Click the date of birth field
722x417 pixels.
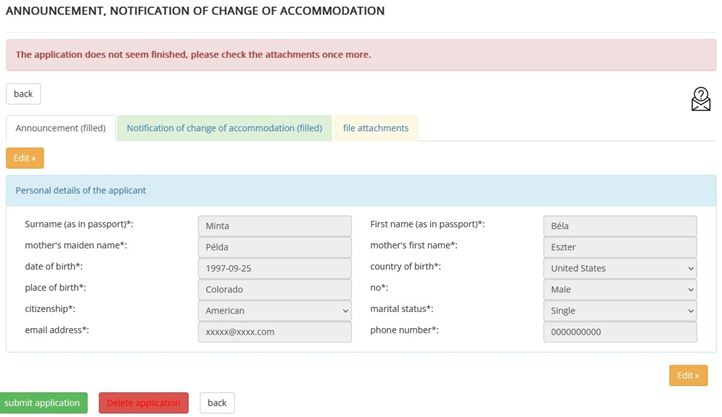click(x=275, y=268)
